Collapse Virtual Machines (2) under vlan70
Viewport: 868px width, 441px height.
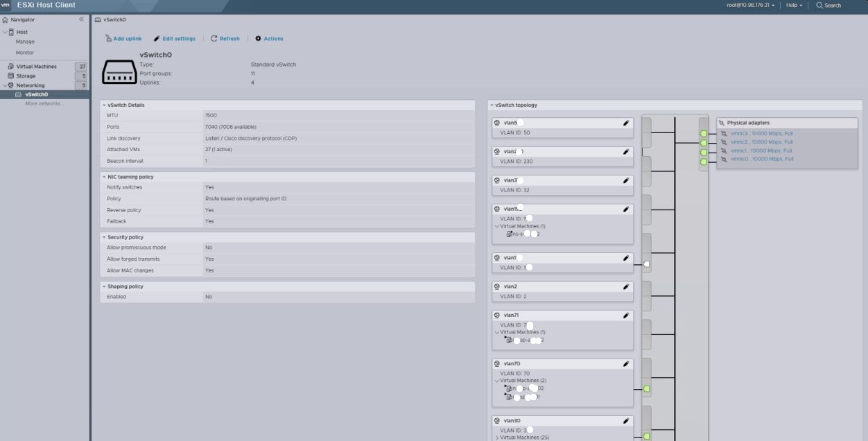496,381
